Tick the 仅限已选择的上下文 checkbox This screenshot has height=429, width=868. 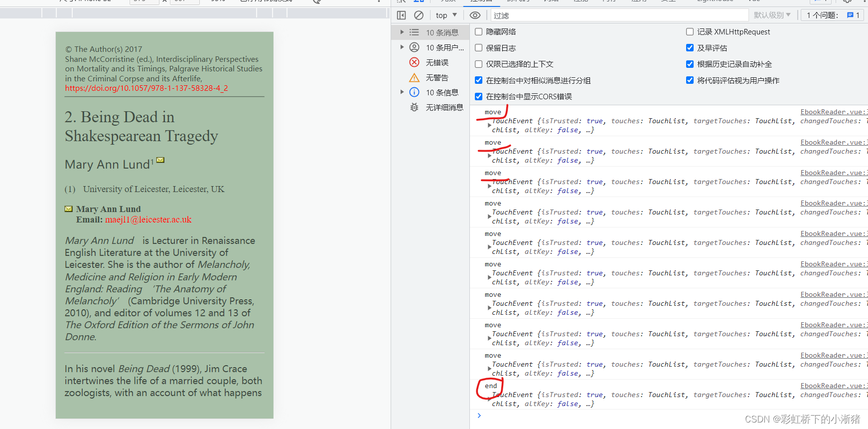478,64
